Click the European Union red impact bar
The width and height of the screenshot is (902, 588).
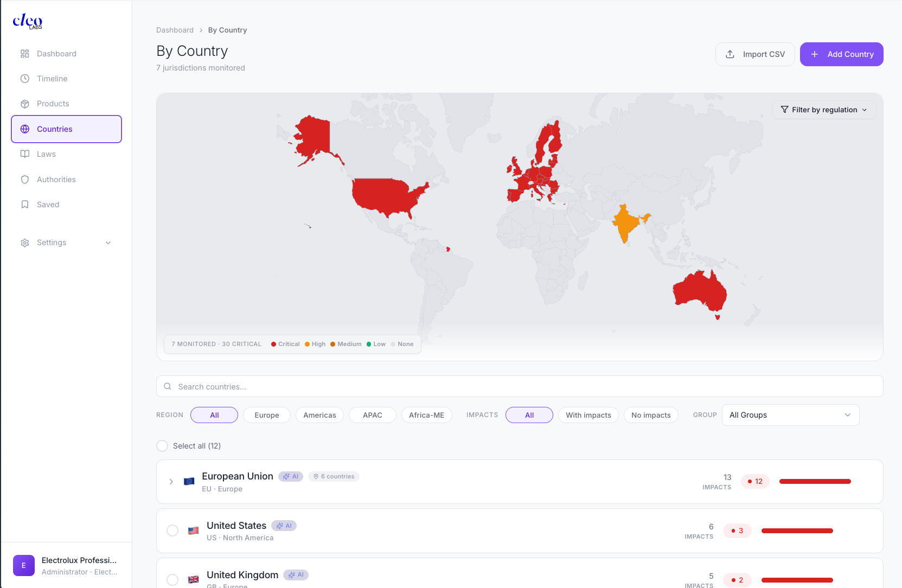(x=815, y=481)
